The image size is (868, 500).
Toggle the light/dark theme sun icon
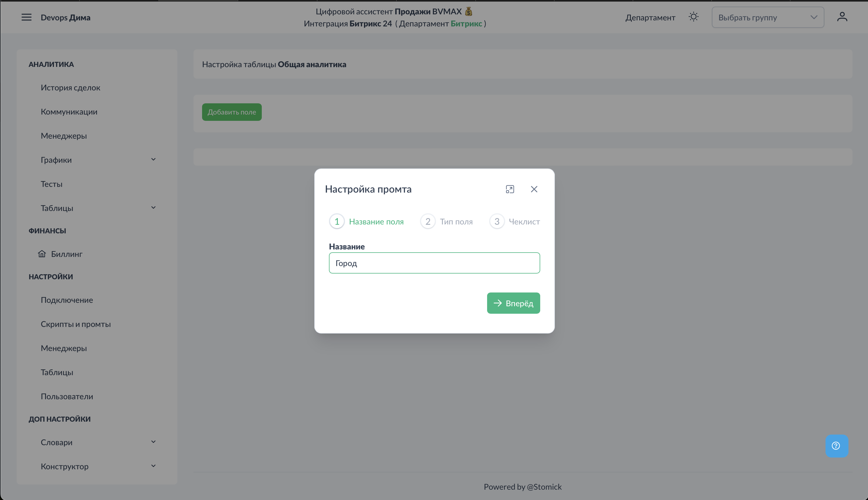coord(693,17)
